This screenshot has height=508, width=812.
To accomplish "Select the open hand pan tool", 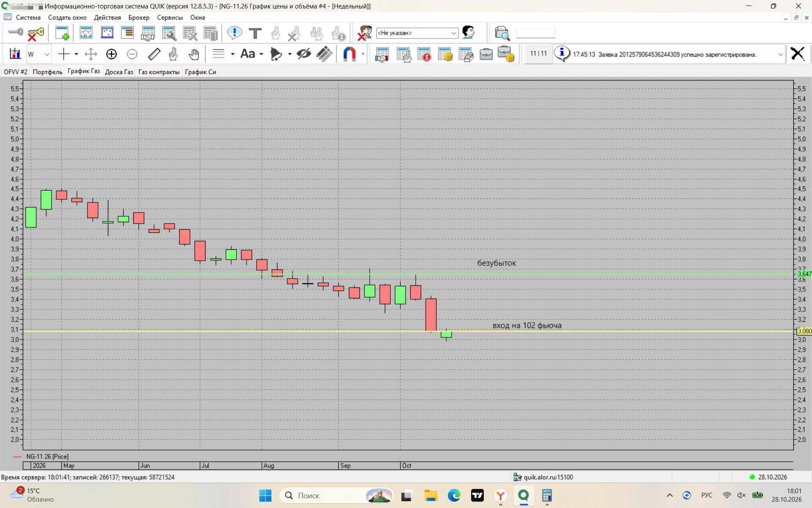I will click(194, 55).
